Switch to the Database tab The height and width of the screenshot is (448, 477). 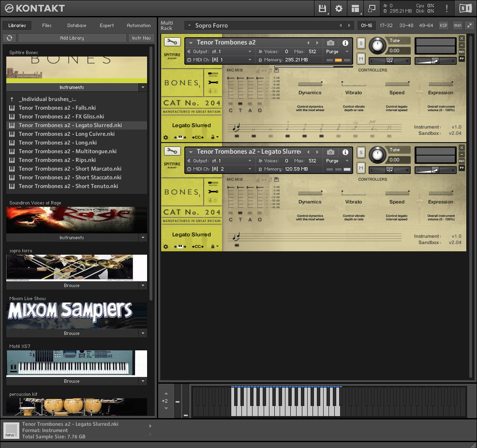click(76, 26)
